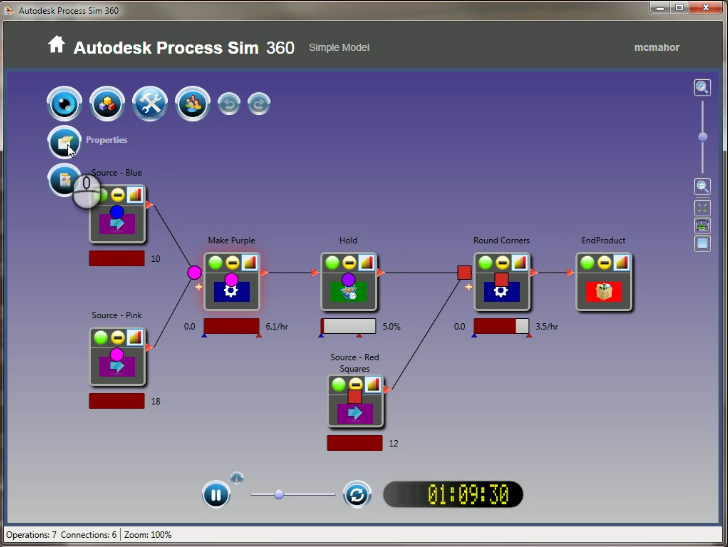This screenshot has width=728, height=547.
Task: Click the magenta connector dot before Make Purple
Action: point(195,273)
